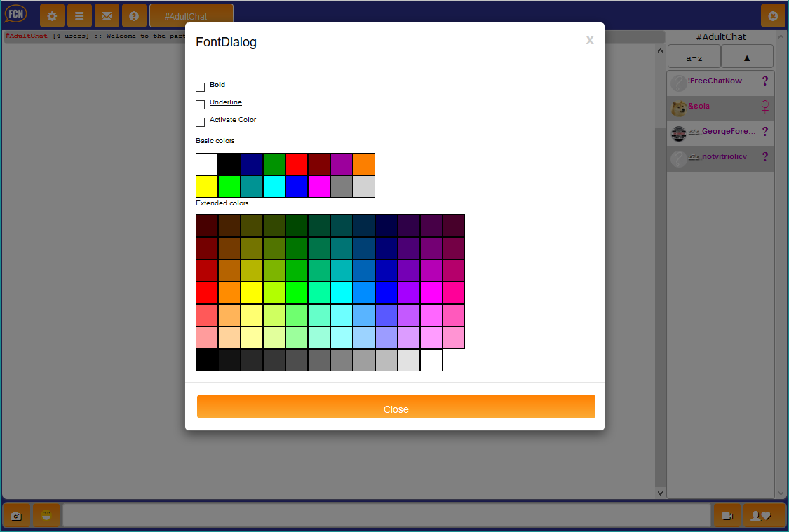
Task: Pick the orange swatch in Basic colors
Action: [x=364, y=164]
